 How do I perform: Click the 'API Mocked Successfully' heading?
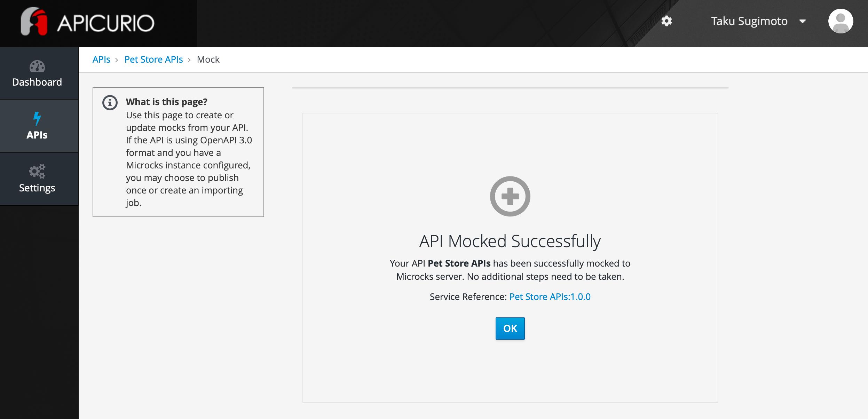510,241
